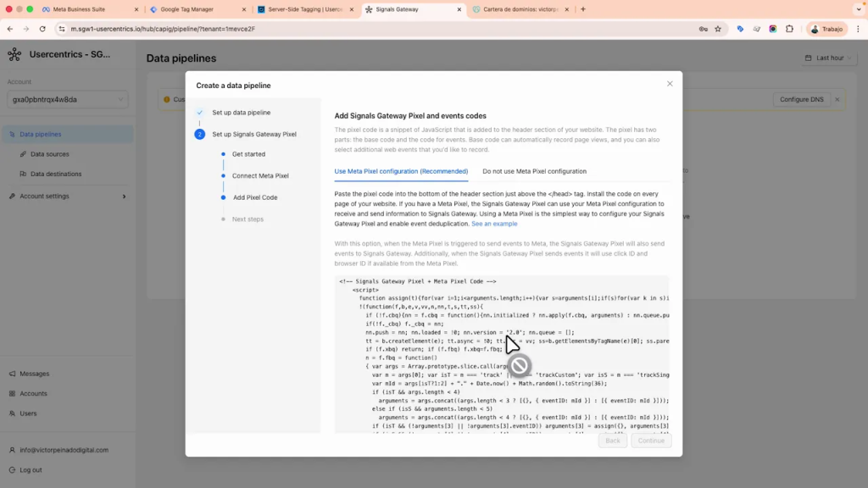
Task: Open Data destinations page
Action: (x=55, y=174)
